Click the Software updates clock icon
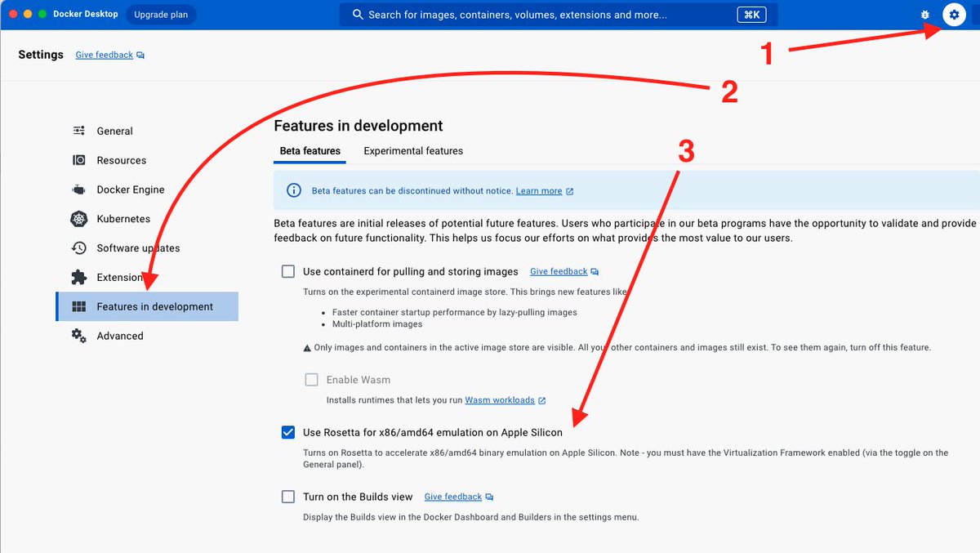 79,248
